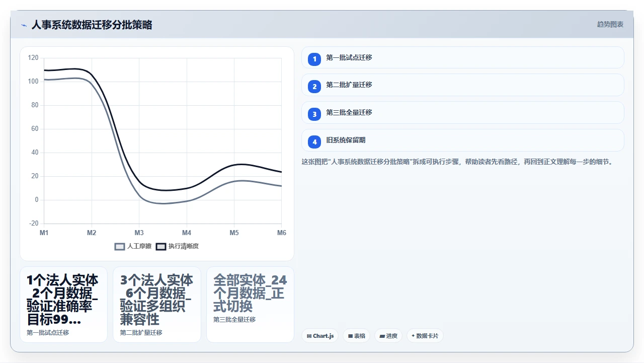This screenshot has width=644, height=363.
Task: Click the 进度 tag chip
Action: [388, 336]
